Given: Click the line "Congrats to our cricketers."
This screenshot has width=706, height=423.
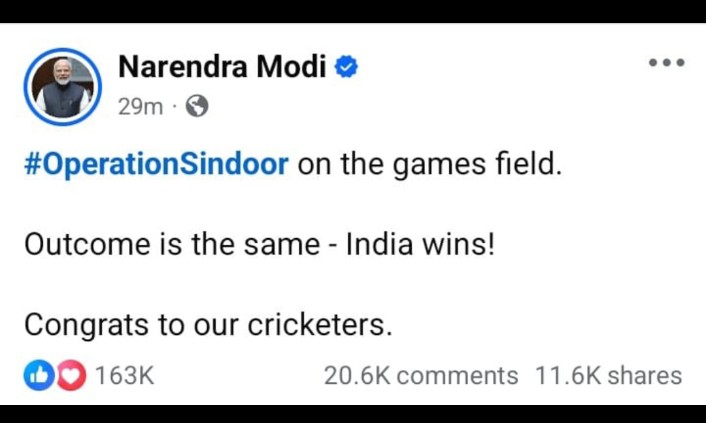Looking at the screenshot, I should coord(208,324).
